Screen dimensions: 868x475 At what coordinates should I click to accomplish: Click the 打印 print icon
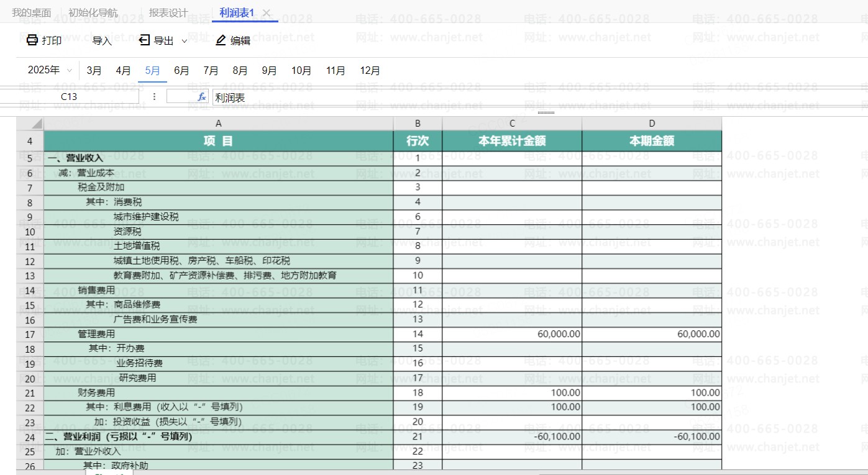32,41
